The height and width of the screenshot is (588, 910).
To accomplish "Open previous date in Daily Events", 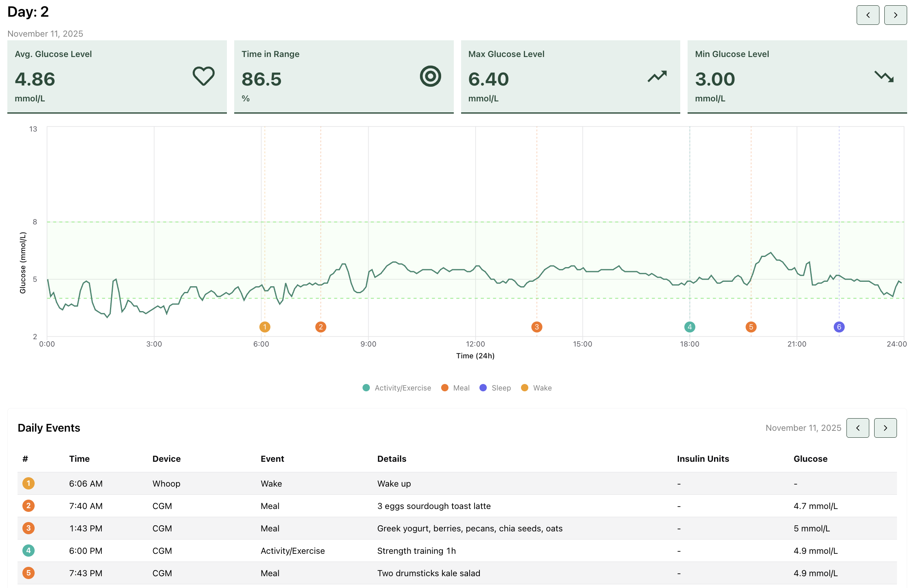I will pos(857,428).
